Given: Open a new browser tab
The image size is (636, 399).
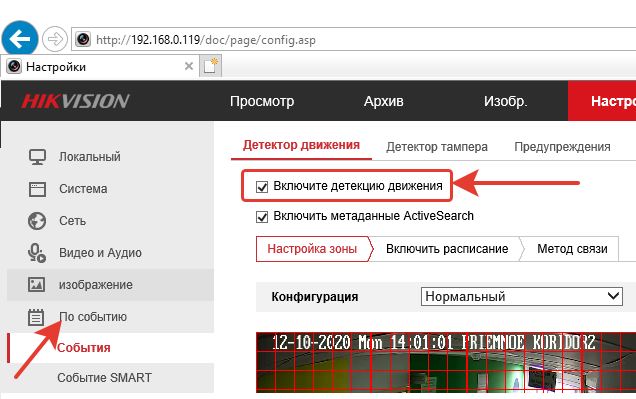Looking at the screenshot, I should [211, 66].
